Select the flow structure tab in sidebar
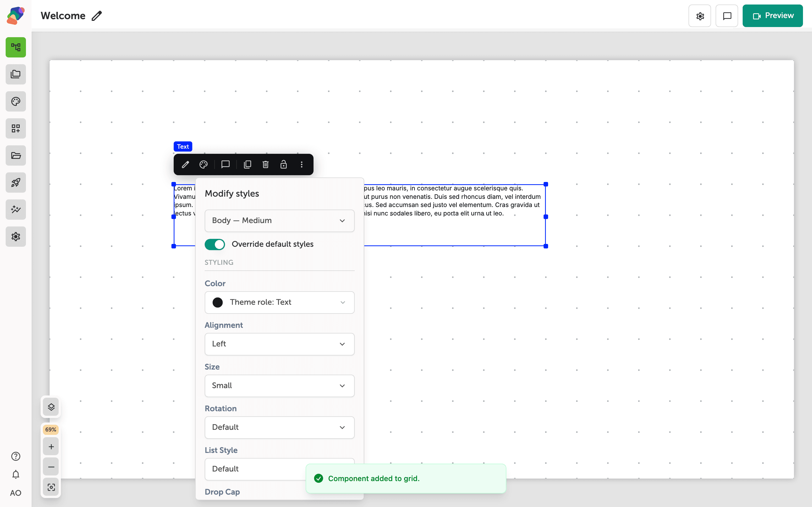Viewport: 812px width, 507px height. (16, 47)
